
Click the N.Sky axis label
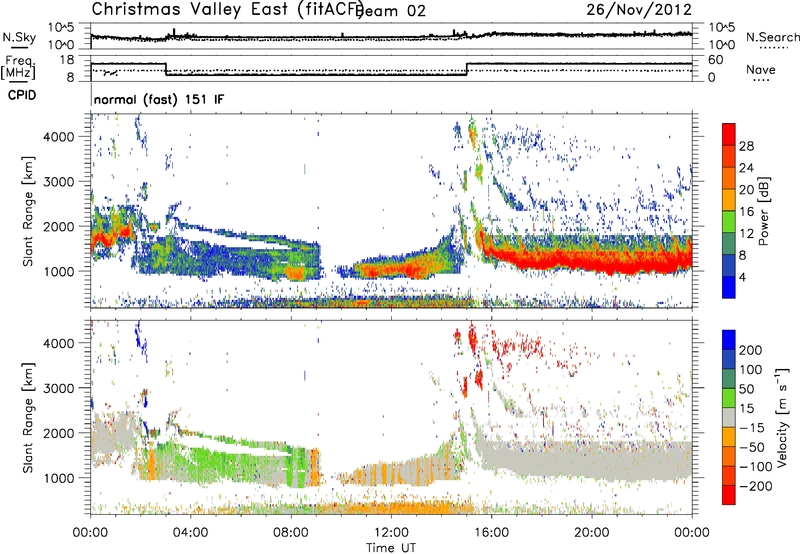(19, 37)
